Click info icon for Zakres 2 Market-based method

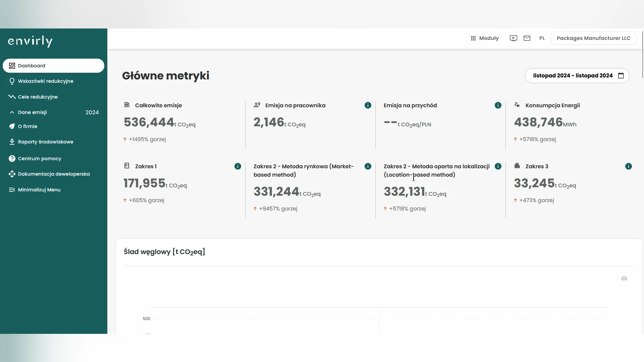(368, 166)
